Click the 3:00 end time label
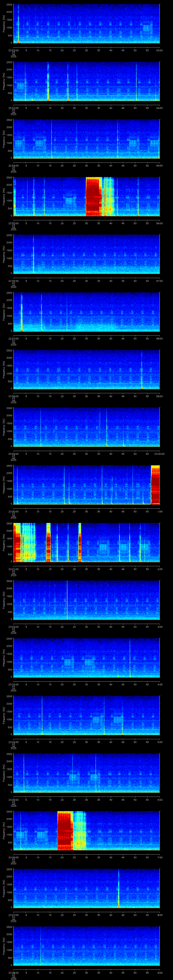Screen dimensions: 173x980 (x=160, y=627)
